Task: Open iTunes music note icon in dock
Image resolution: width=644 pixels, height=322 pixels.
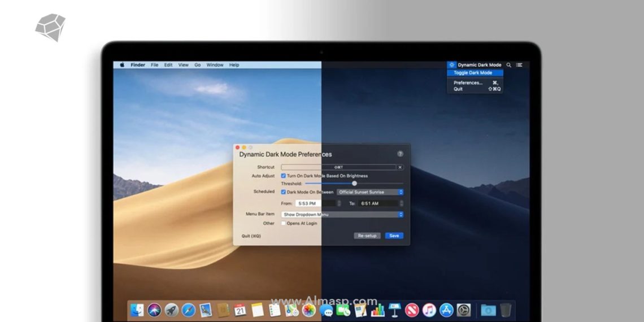Action: (429, 310)
